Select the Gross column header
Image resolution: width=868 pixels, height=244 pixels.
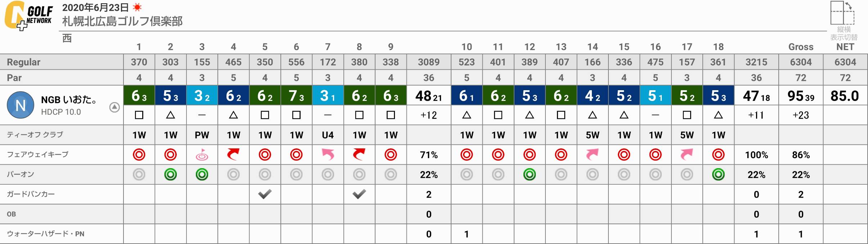[801, 47]
